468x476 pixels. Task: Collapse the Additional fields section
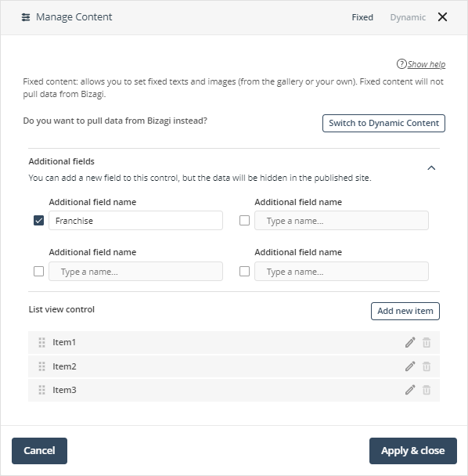431,168
